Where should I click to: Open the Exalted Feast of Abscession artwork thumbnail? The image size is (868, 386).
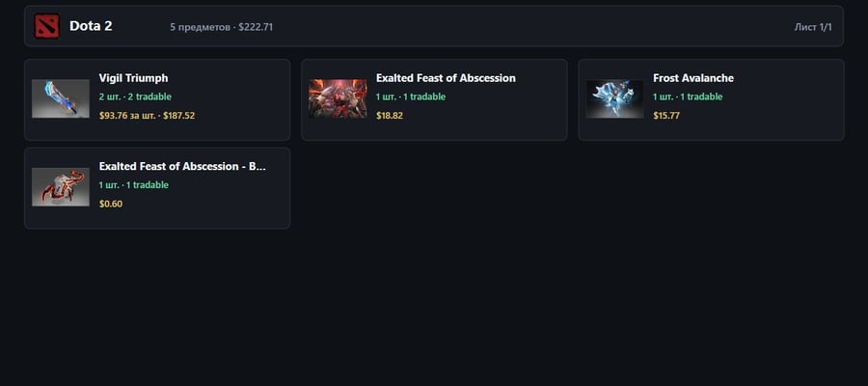click(x=338, y=98)
